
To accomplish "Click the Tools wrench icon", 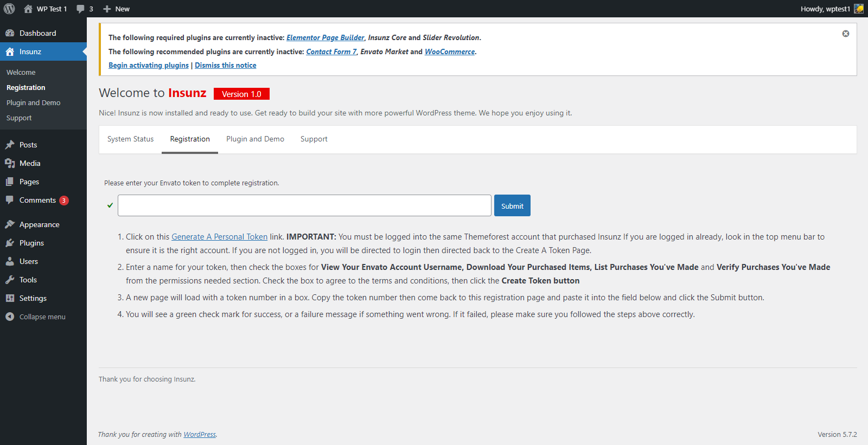I will 10,280.
